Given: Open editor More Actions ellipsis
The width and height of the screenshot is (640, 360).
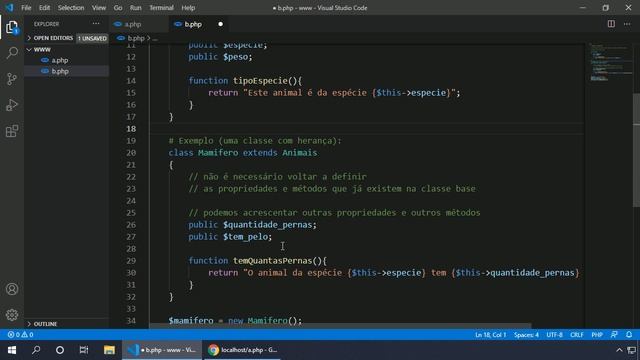Looking at the screenshot, I should (627, 24).
